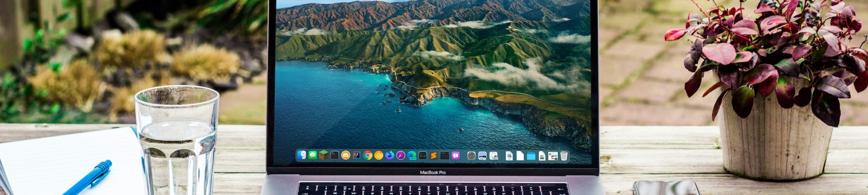The image size is (868, 195).
Task: Open the Terminal app in the dock
Action: click(335, 155)
